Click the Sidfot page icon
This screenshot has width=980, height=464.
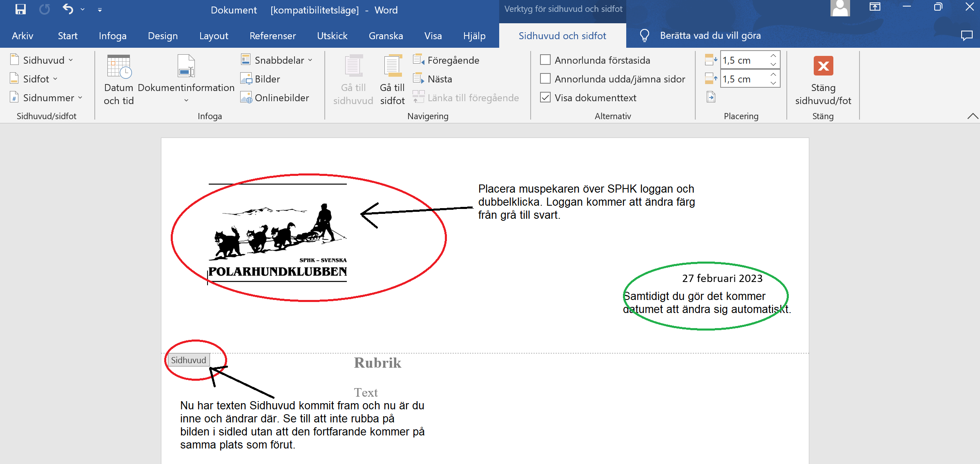click(14, 78)
